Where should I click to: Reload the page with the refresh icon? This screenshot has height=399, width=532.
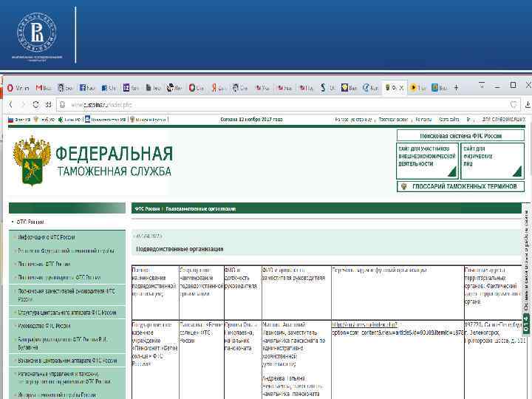click(35, 104)
